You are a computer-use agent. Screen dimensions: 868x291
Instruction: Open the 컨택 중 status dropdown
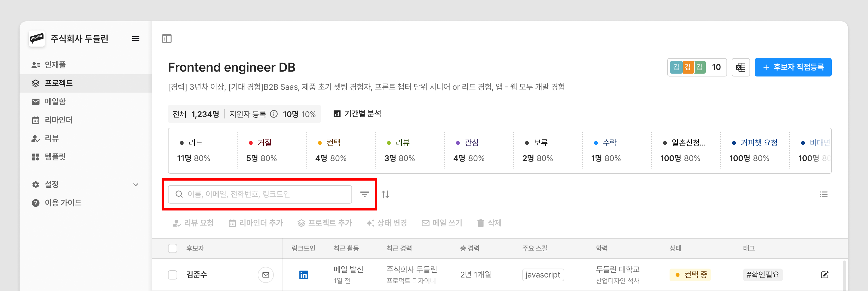click(691, 275)
